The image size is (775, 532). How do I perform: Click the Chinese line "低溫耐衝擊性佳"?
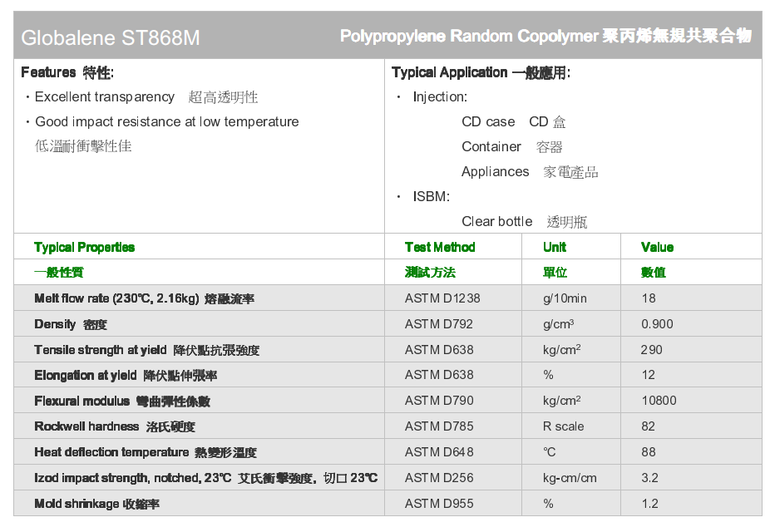click(x=83, y=145)
